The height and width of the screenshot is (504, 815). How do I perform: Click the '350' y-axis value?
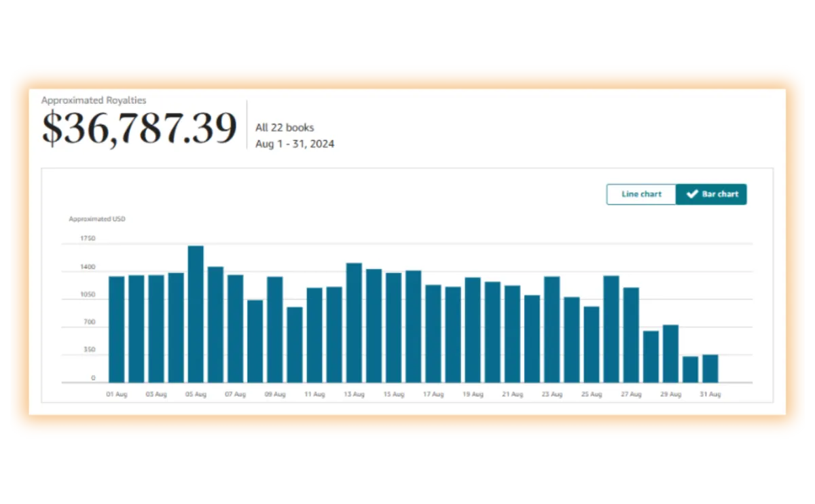90,350
